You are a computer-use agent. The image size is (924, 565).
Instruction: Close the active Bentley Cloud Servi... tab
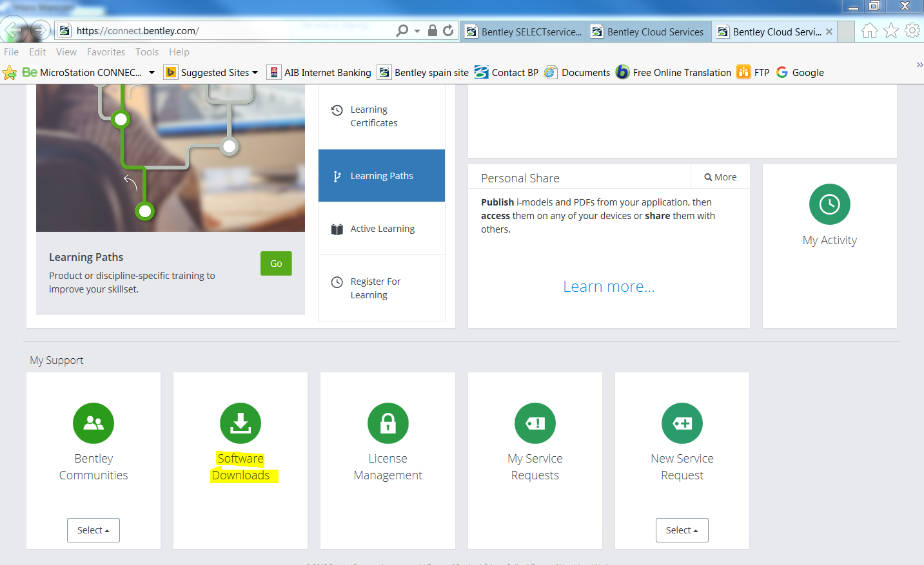click(x=829, y=32)
